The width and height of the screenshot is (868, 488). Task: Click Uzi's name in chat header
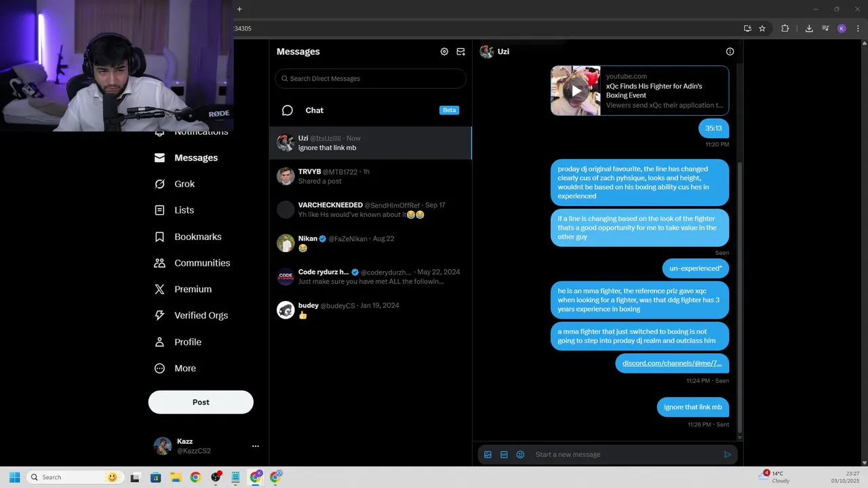click(x=503, y=52)
